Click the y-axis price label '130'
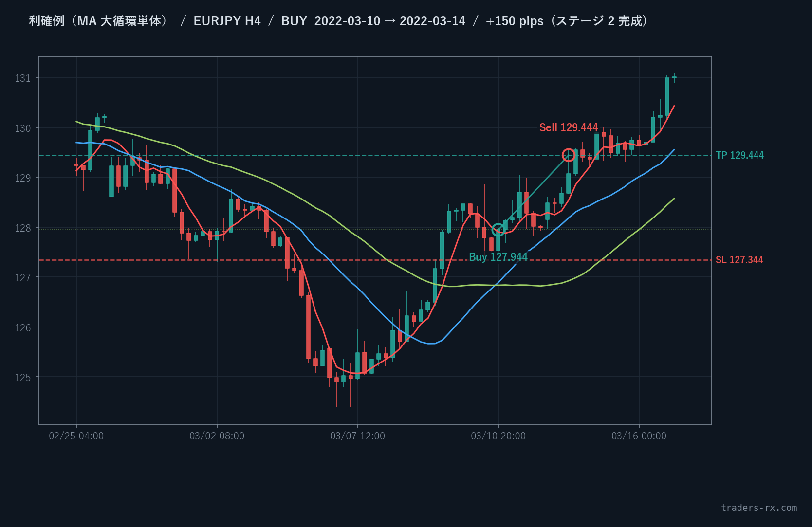This screenshot has height=527, width=812. (22, 128)
